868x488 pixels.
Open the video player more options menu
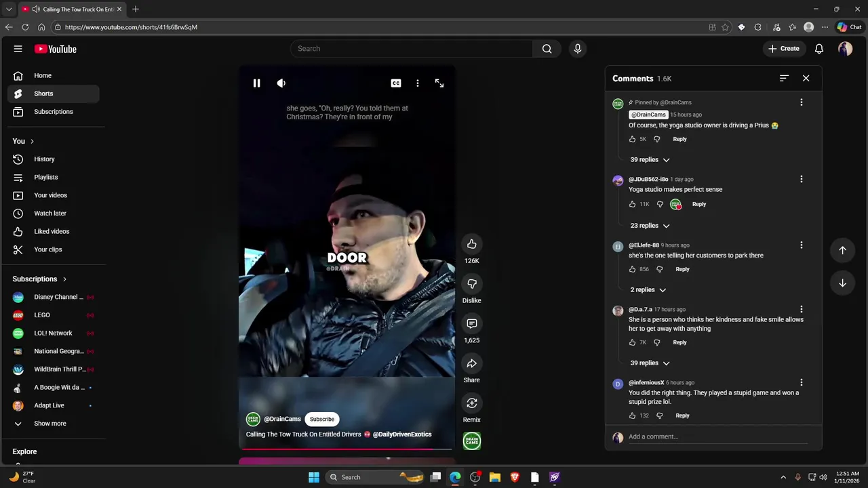point(418,83)
